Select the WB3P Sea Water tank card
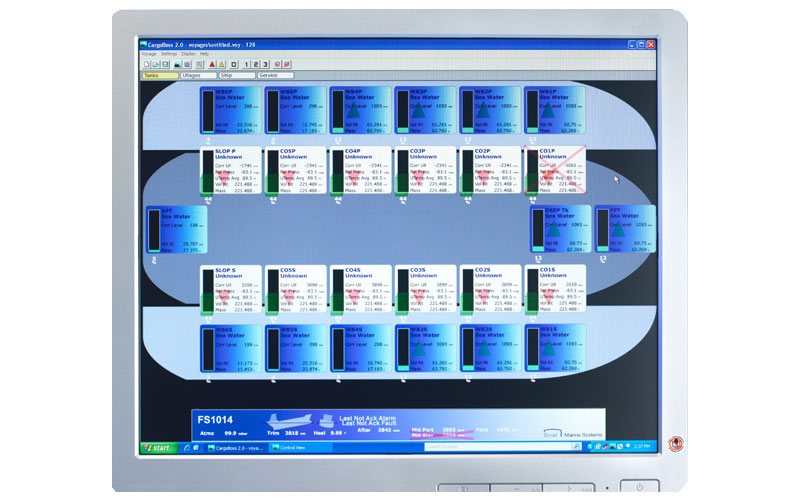800x500 pixels. pyautogui.click(x=425, y=110)
